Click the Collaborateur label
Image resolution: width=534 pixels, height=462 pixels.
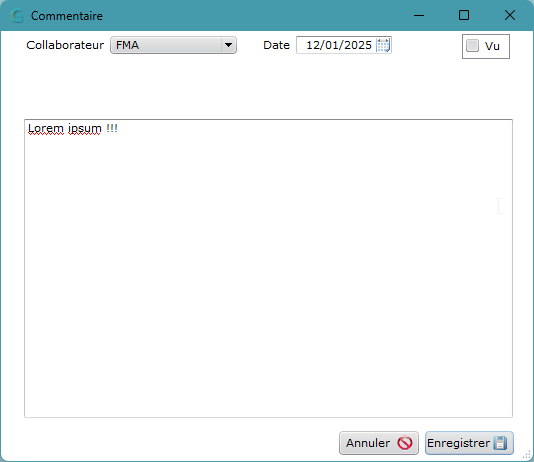[65, 45]
